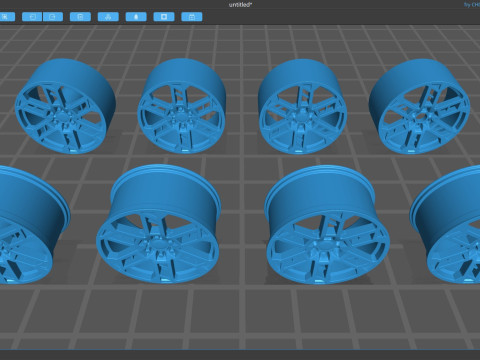
Task: Click the droplet-shaped icon toolbar button
Action: click(x=136, y=17)
